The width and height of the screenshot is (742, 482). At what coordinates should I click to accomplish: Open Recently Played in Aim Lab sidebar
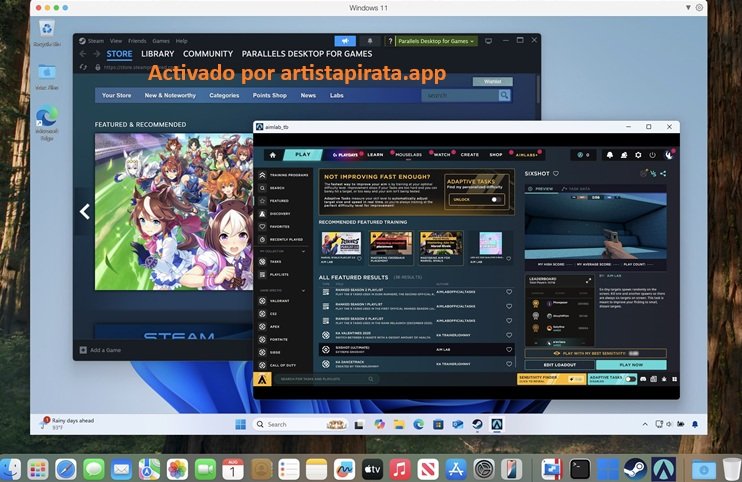point(281,239)
